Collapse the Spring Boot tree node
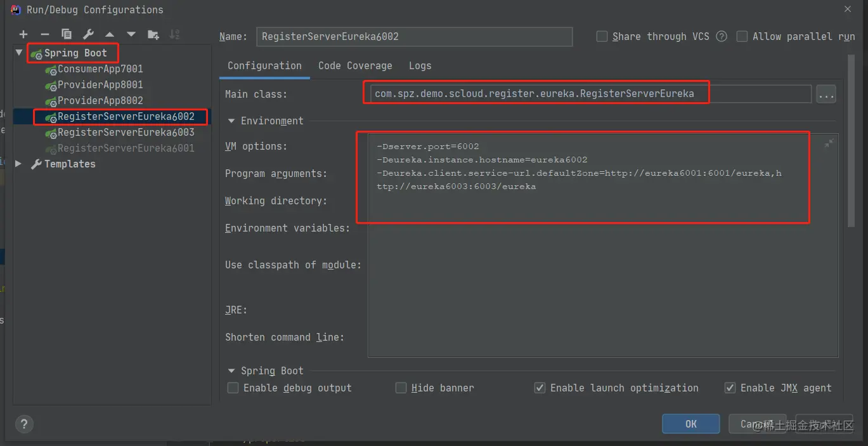This screenshot has height=446, width=868. pyautogui.click(x=20, y=53)
